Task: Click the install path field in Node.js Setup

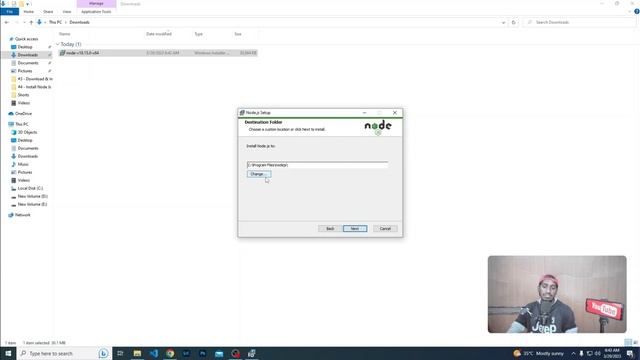Action: coord(317,165)
